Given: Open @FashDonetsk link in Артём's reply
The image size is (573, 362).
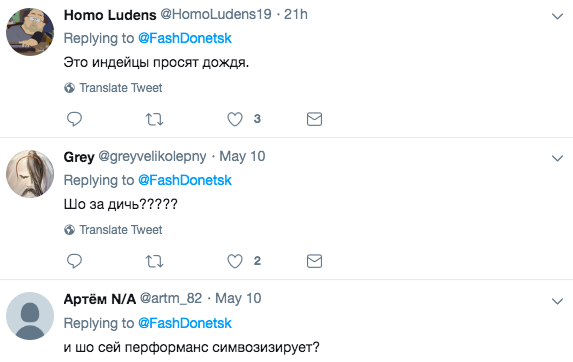Looking at the screenshot, I should (185, 323).
